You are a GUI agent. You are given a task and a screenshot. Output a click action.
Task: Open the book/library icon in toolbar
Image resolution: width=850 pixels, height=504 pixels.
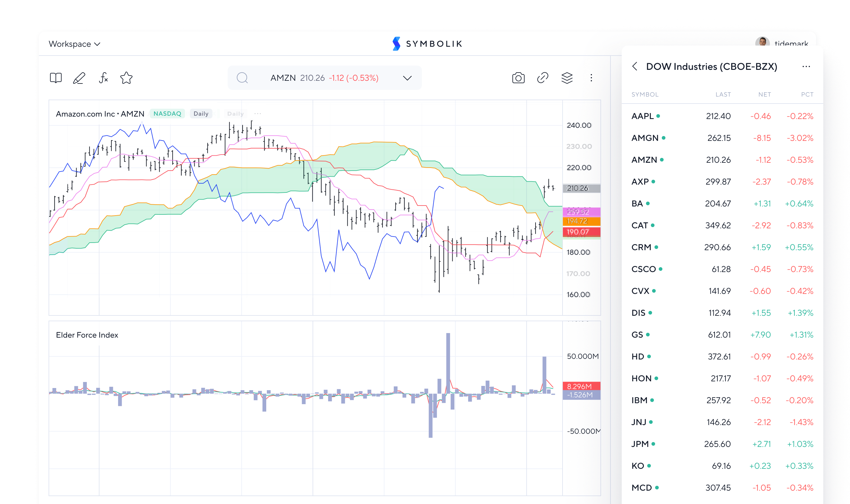[56, 78]
